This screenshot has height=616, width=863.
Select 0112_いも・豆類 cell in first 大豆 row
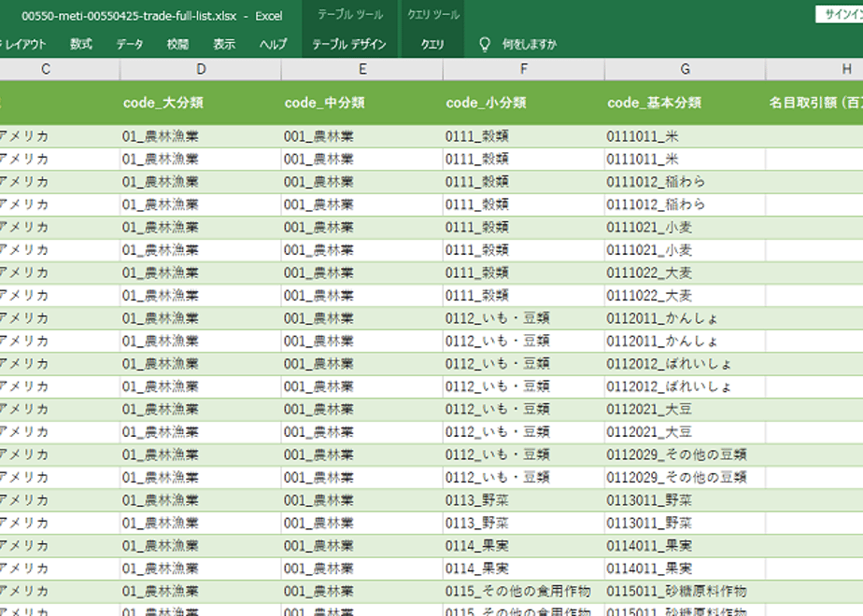(x=523, y=409)
